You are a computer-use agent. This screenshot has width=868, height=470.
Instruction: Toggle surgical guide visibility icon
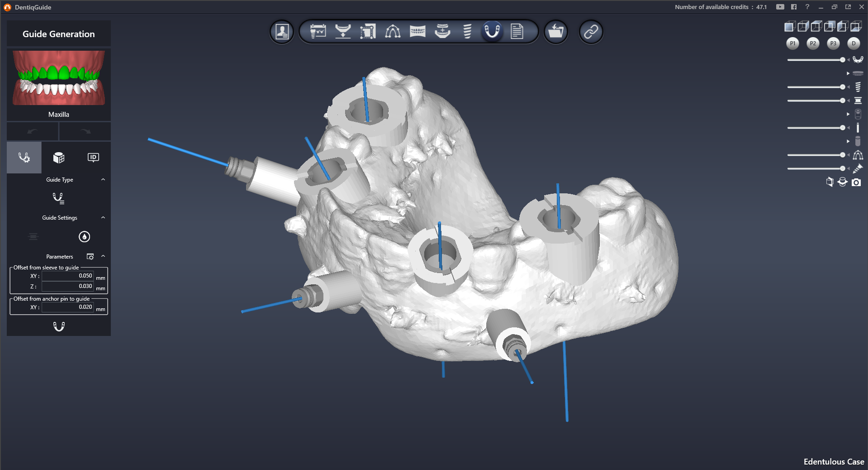tap(858, 60)
